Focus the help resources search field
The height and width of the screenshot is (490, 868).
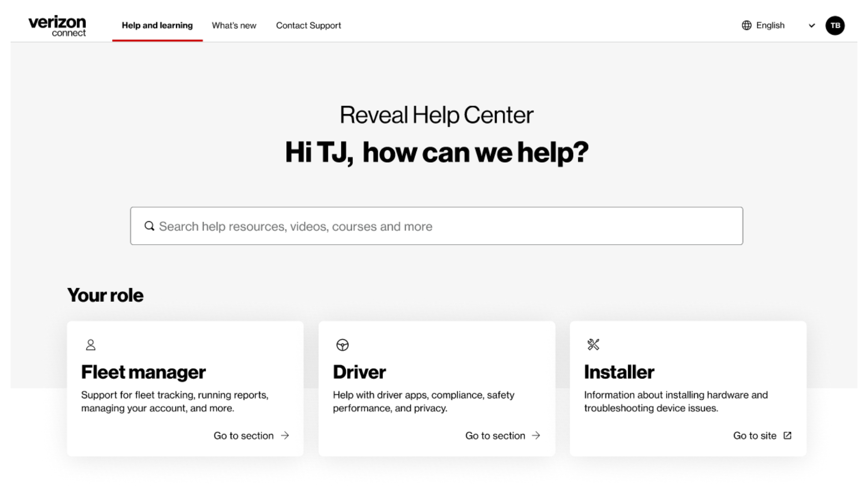coord(436,226)
